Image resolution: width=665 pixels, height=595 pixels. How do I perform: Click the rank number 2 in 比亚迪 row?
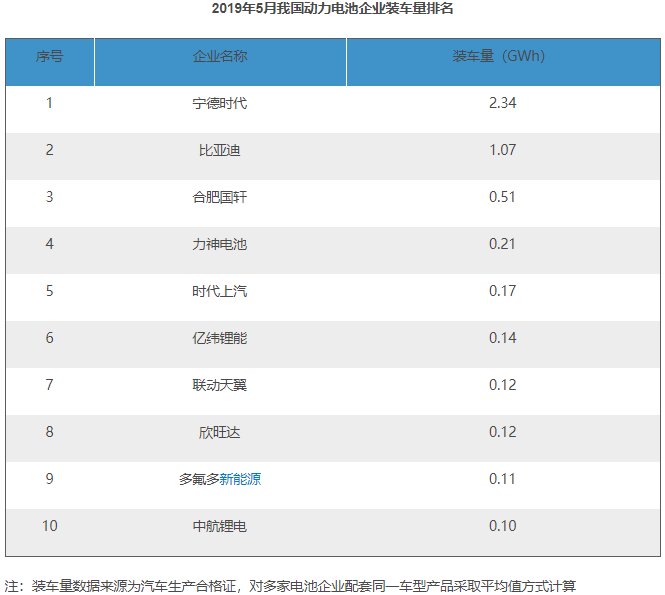pyautogui.click(x=50, y=150)
